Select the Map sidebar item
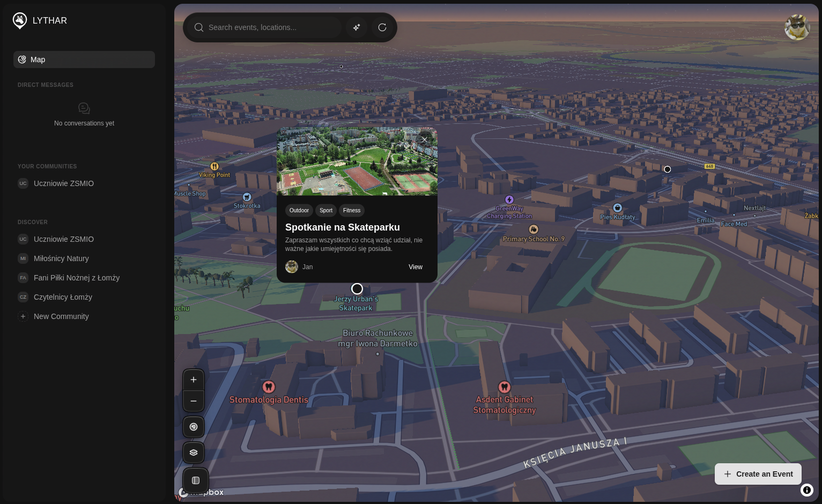This screenshot has height=504, width=822. click(x=84, y=60)
